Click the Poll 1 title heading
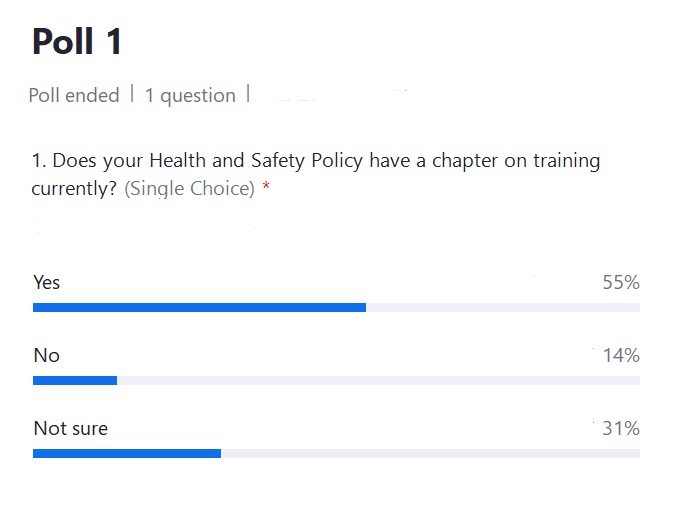Viewport: 677px width, 532px height. coord(77,41)
